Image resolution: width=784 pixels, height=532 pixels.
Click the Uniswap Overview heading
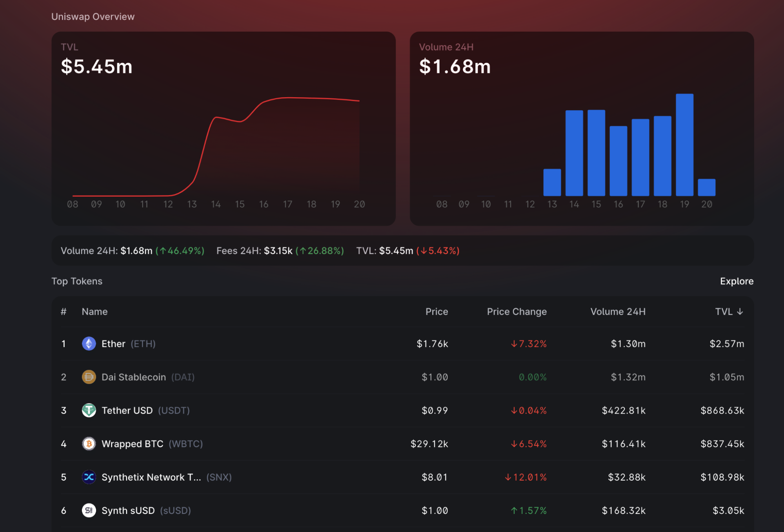(93, 16)
